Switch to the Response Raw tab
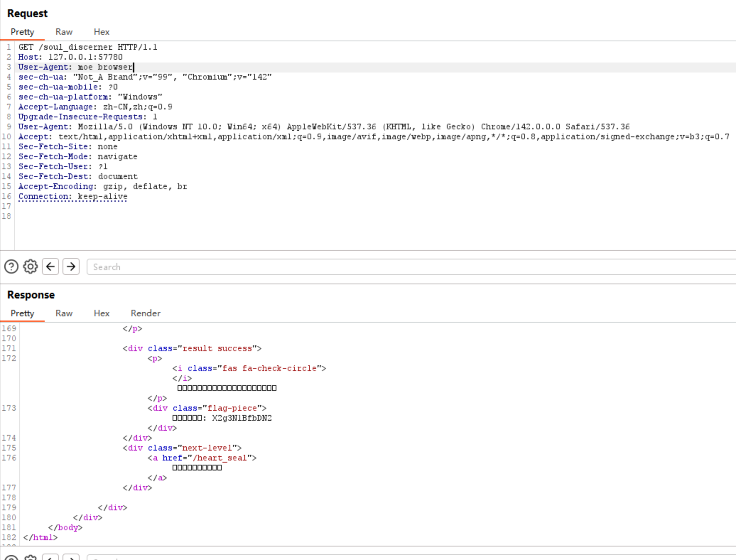Image resolution: width=736 pixels, height=560 pixels. [x=64, y=313]
